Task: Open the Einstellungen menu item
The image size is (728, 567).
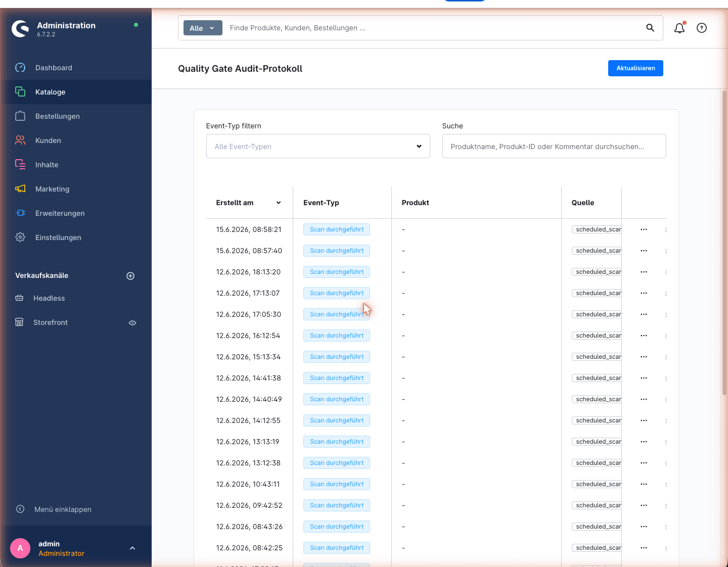Action: 76,238
